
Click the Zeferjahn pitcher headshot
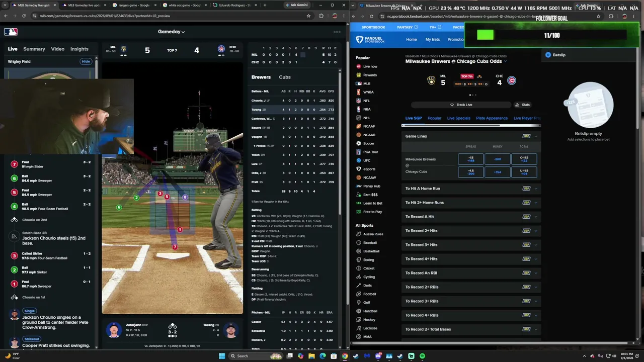(x=114, y=330)
